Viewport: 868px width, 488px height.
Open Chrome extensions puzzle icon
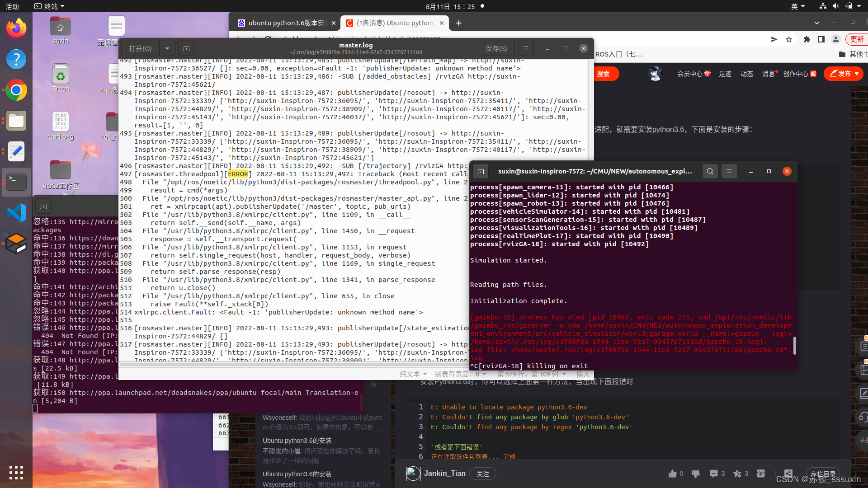coord(807,39)
